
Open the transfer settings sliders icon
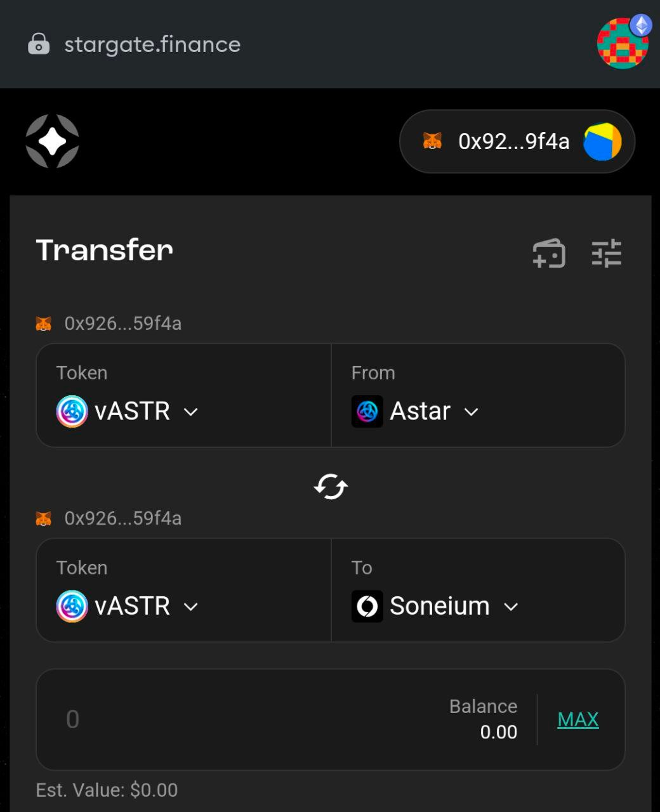(607, 253)
